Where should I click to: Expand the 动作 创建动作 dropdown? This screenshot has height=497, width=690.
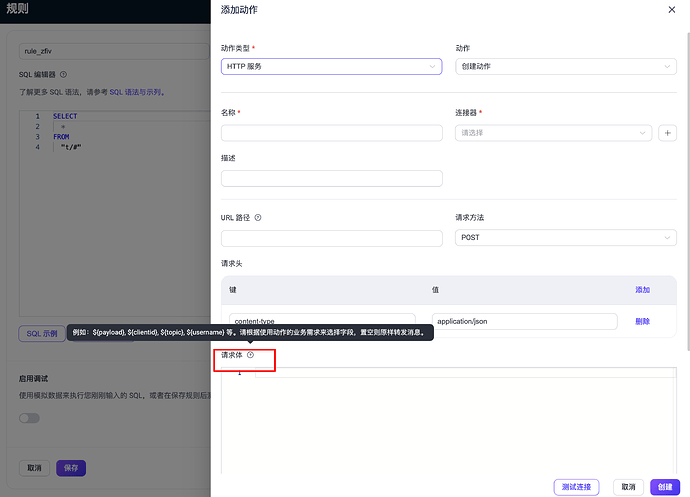pos(565,67)
